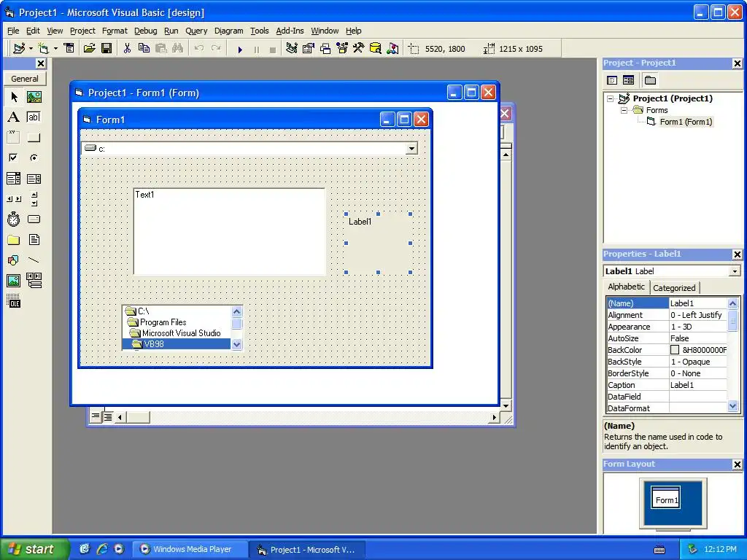
Task: Open the Format menu
Action: (115, 31)
